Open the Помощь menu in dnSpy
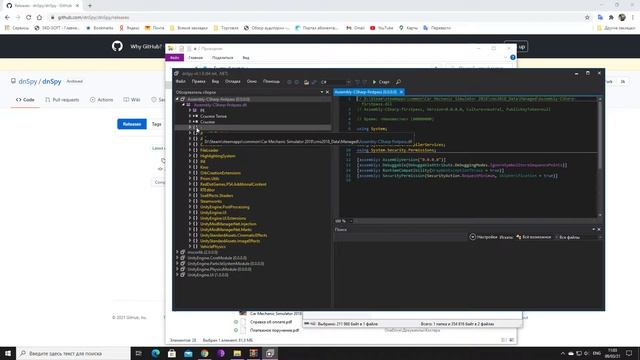This screenshot has width=640, height=360. click(271, 82)
